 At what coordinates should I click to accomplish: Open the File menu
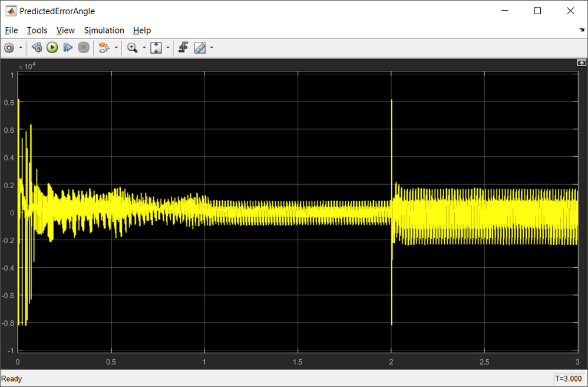point(11,31)
